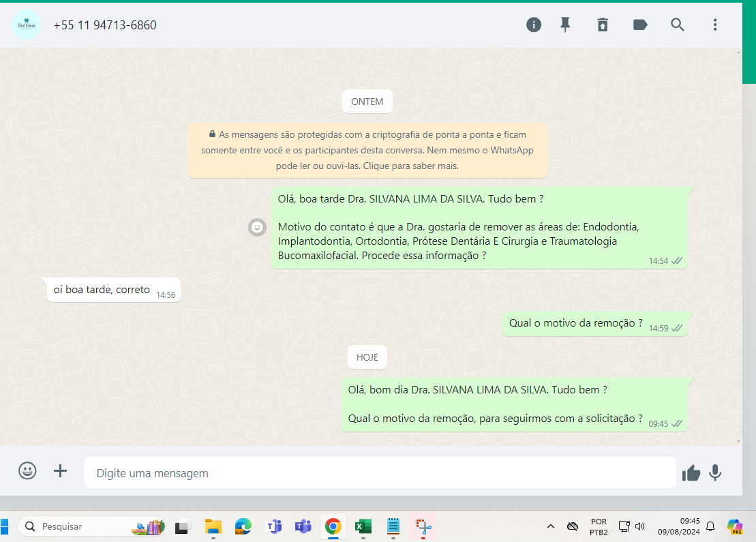The image size is (756, 542).
Task: Open File Explorer from the taskbar
Action: pyautogui.click(x=213, y=526)
